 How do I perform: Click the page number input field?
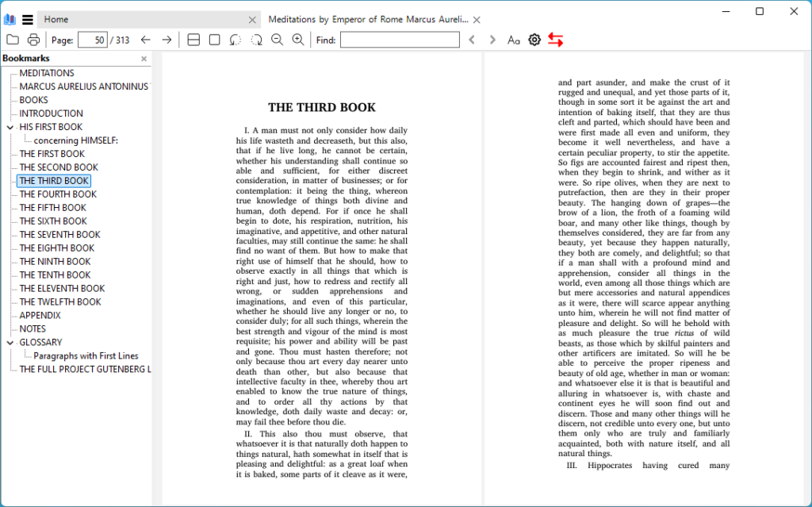(x=93, y=40)
